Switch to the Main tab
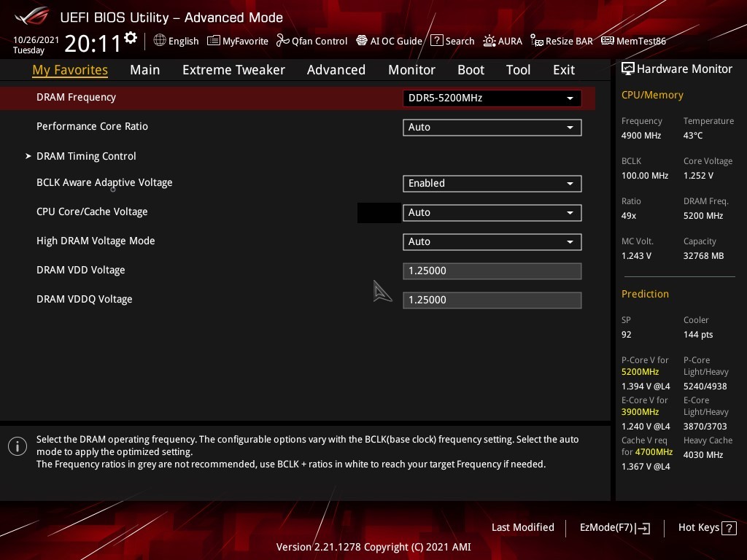This screenshot has width=747, height=560. click(145, 70)
